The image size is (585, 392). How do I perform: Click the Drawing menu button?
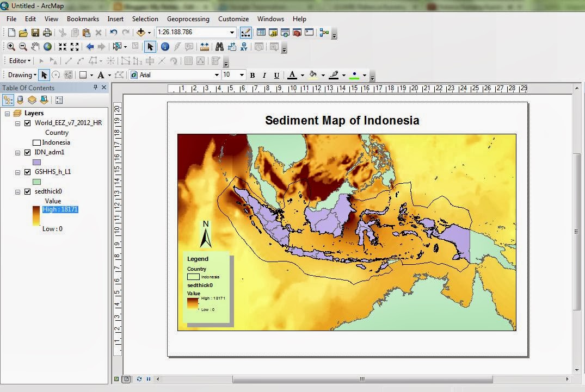click(x=21, y=74)
